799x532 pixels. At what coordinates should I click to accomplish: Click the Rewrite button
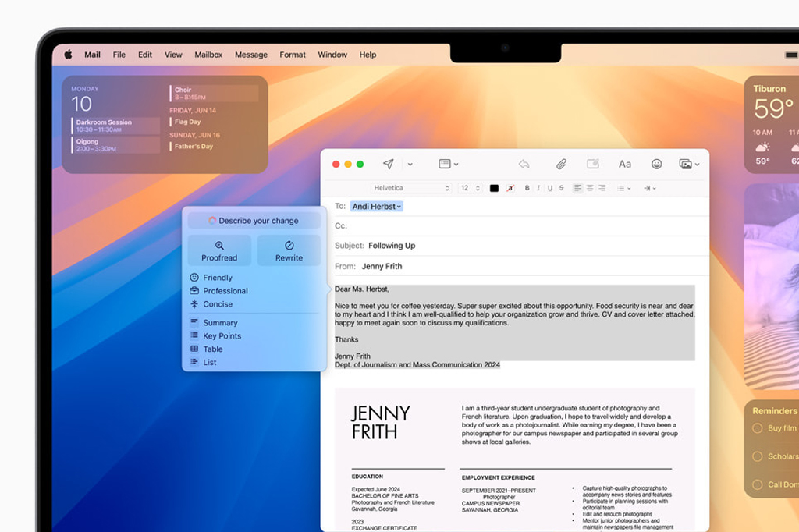289,250
